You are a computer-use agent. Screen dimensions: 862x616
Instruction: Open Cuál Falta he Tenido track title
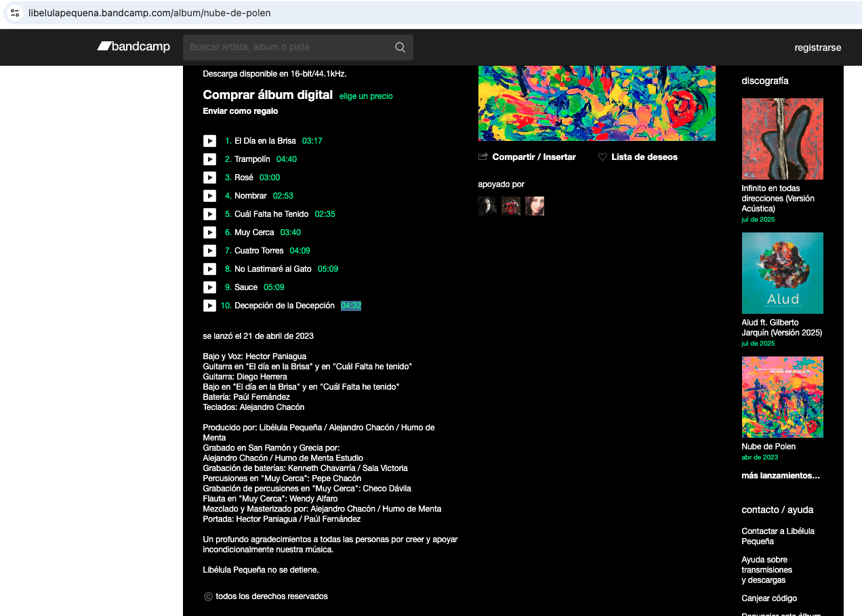pyautogui.click(x=272, y=214)
